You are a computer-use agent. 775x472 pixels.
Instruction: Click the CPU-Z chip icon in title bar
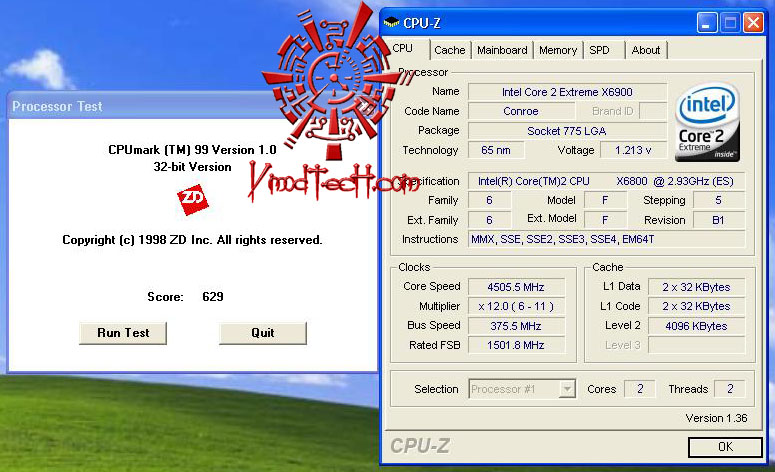(391, 22)
